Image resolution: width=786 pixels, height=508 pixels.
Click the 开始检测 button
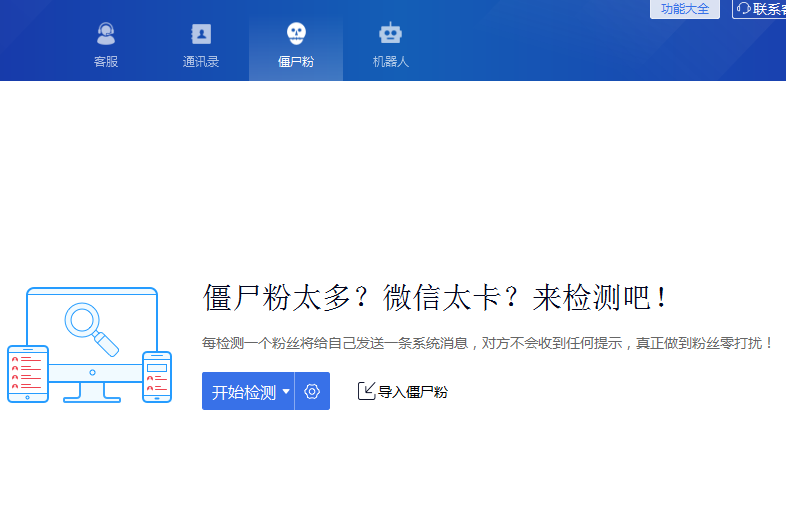[244, 391]
